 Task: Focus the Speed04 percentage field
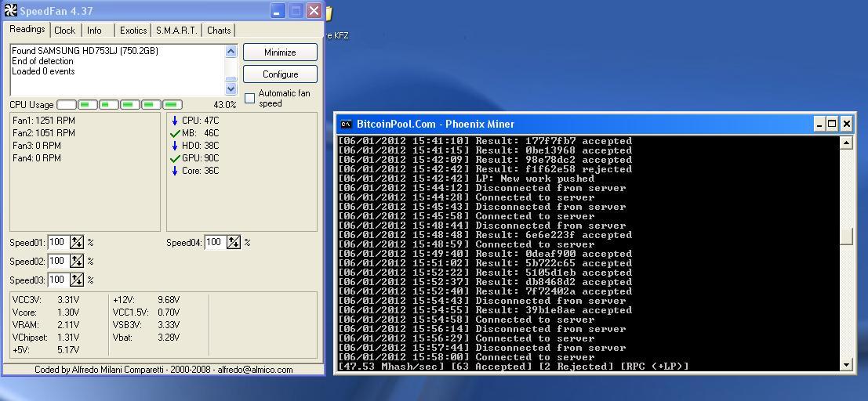tap(216, 242)
